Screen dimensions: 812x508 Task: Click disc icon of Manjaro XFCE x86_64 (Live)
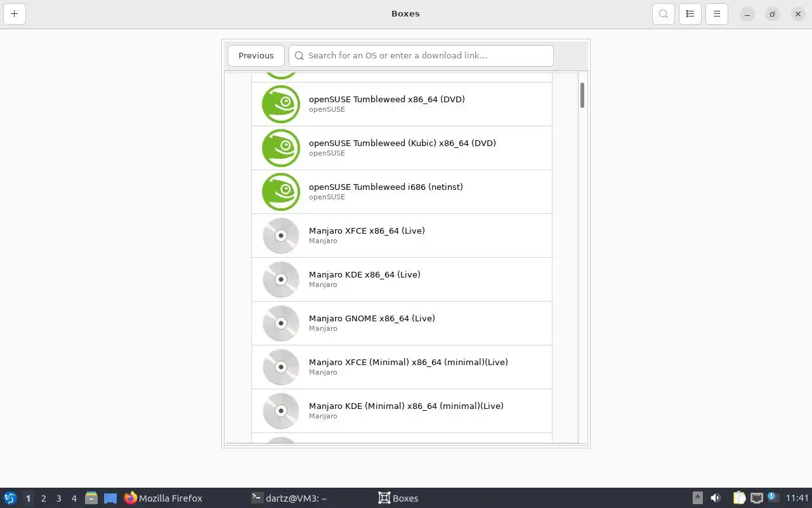(281, 236)
